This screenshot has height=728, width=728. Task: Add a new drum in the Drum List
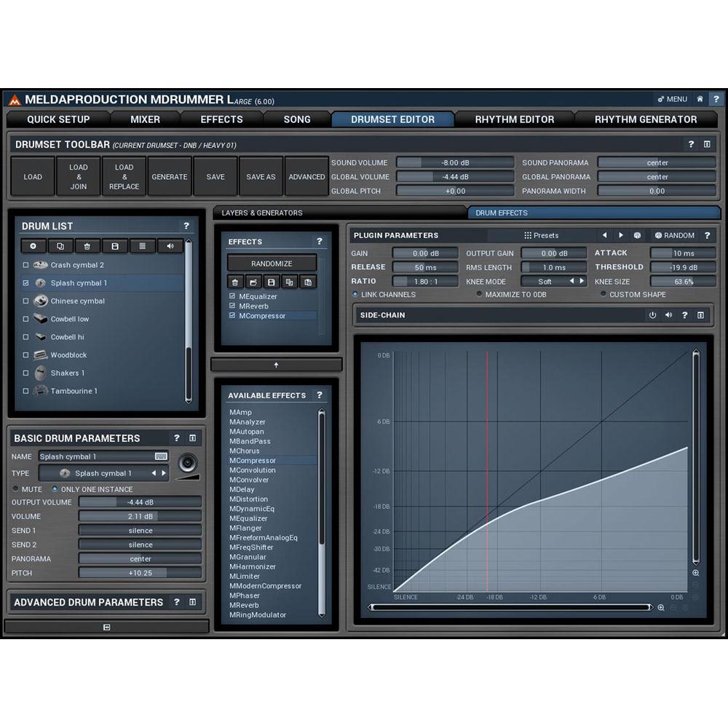click(x=33, y=246)
